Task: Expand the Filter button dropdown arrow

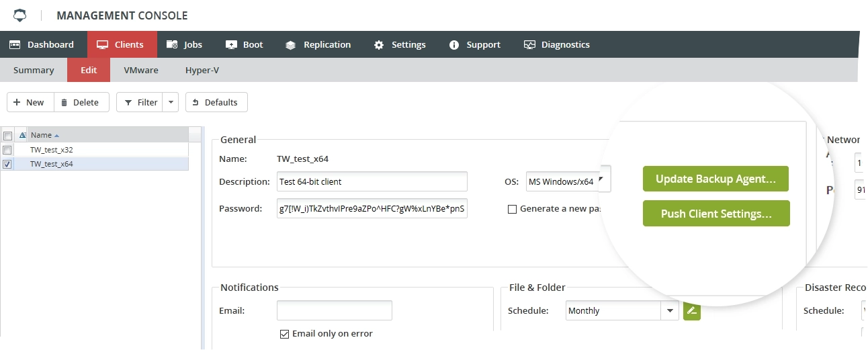Action: tap(171, 102)
